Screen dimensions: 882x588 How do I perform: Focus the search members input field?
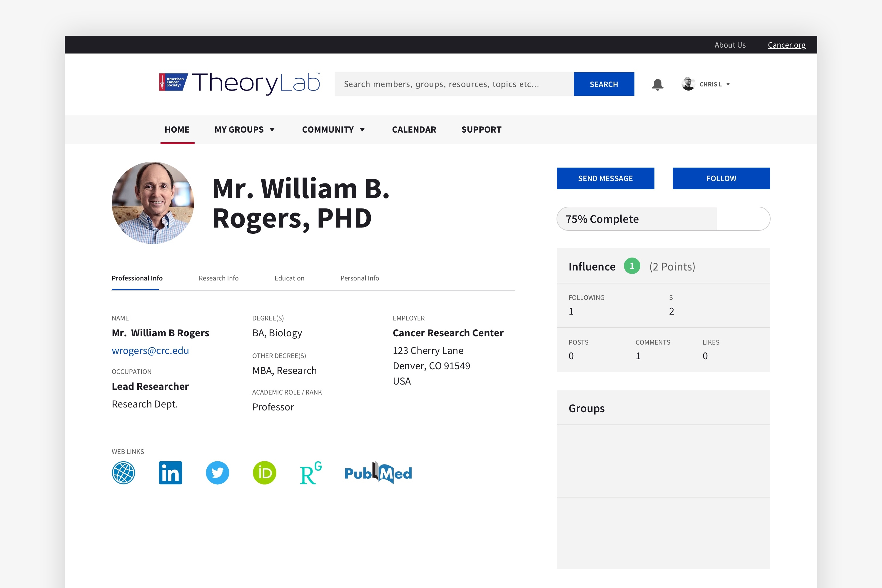coord(454,84)
